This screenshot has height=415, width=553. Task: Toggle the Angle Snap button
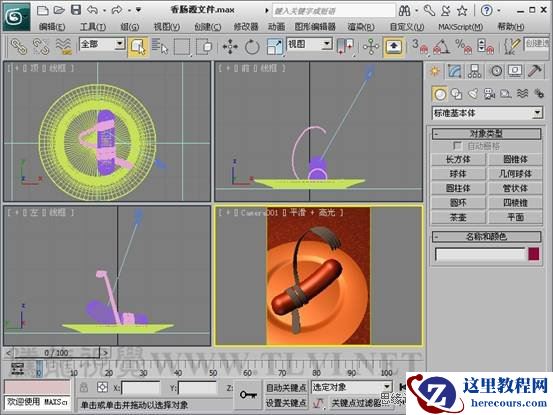(x=442, y=47)
